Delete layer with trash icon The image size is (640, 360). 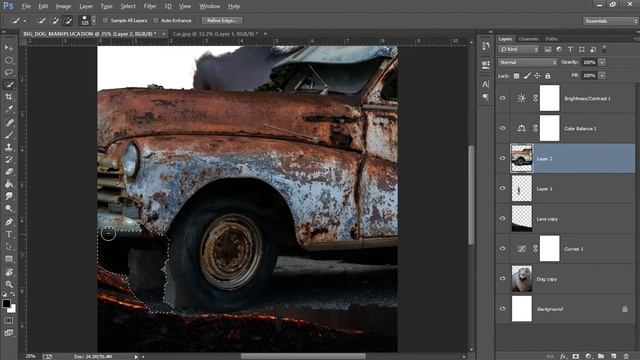pyautogui.click(x=626, y=356)
